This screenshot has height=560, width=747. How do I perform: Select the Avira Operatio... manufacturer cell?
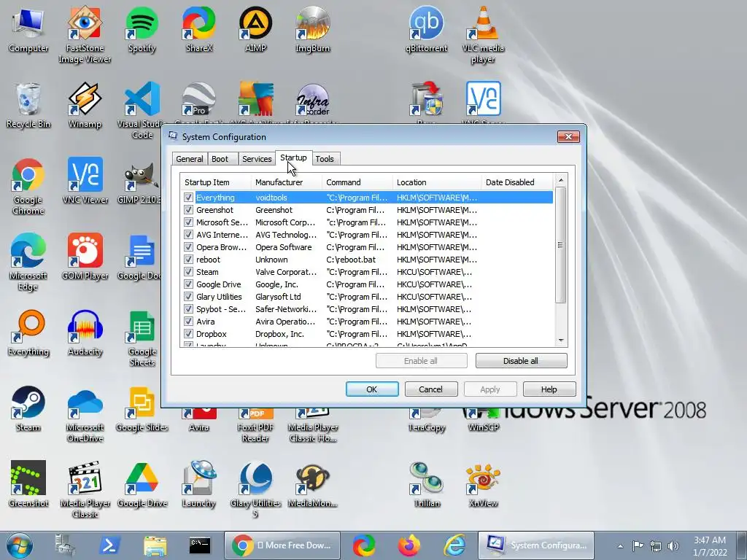285,322
